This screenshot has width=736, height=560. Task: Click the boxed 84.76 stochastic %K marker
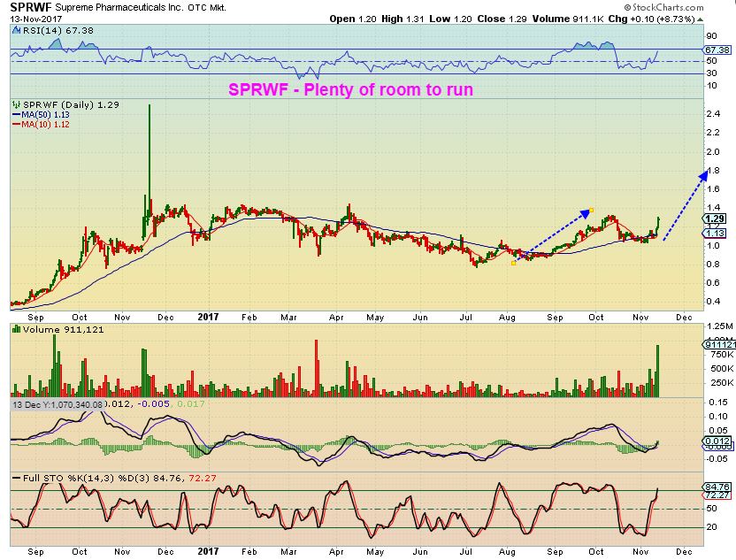pos(717,487)
